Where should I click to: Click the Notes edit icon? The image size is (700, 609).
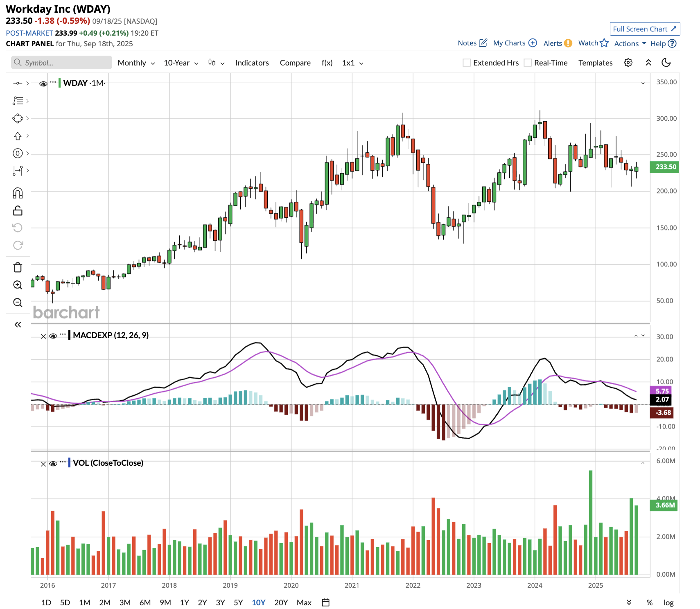[483, 43]
